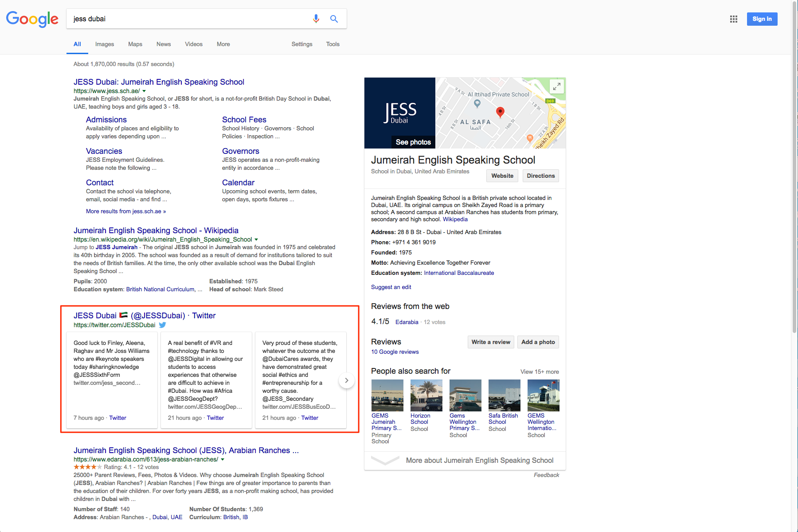Click the red map pin marker
This screenshot has height=532, width=798.
[500, 112]
